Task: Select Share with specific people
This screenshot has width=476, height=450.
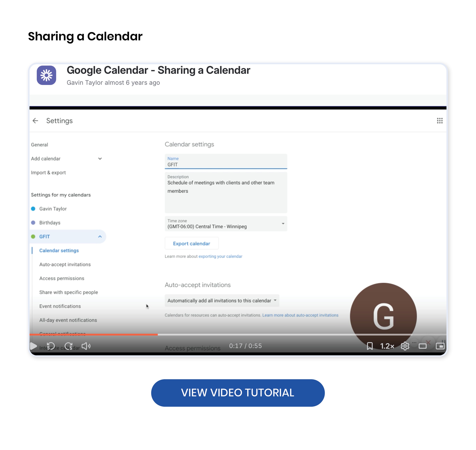Action: (x=68, y=292)
